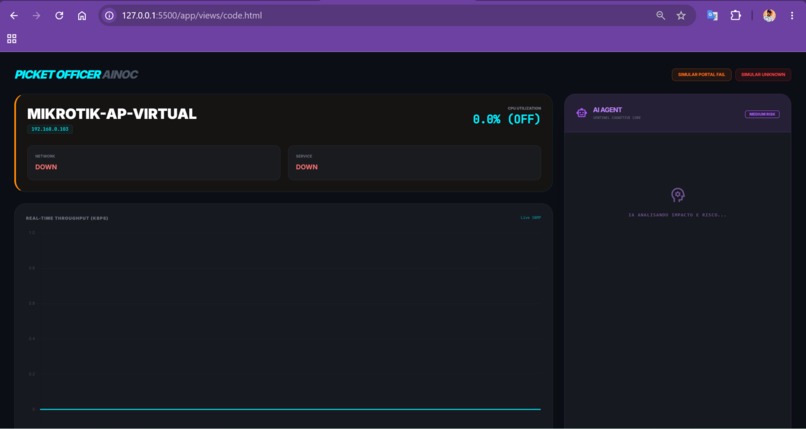Click the zoom magnifier icon in address bar

click(661, 15)
